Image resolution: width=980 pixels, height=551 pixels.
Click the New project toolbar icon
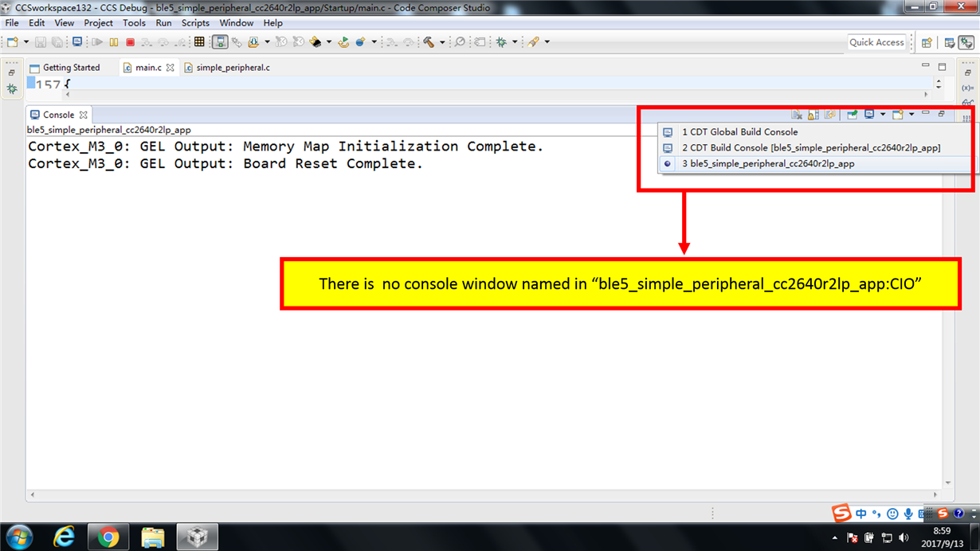coord(12,42)
